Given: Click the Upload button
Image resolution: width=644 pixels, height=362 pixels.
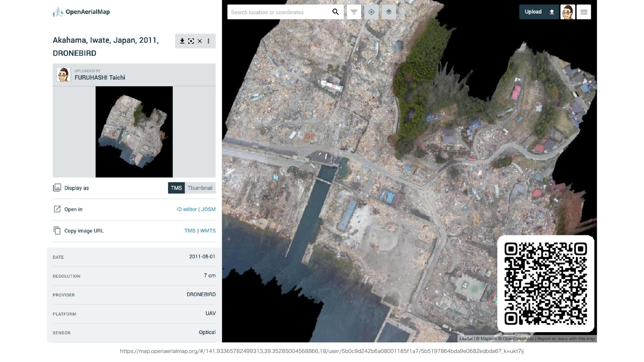Looking at the screenshot, I should pos(539,12).
